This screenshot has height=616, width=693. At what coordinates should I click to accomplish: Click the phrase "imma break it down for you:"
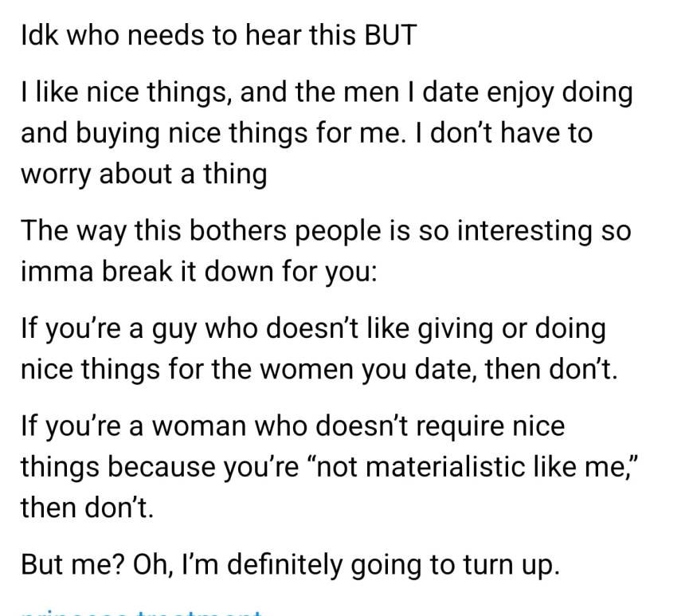point(198,273)
